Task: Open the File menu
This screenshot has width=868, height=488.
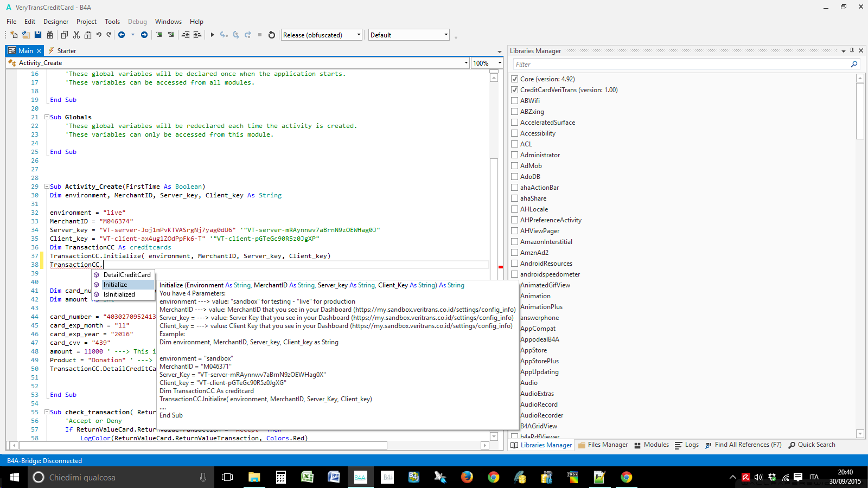Action: (x=11, y=22)
